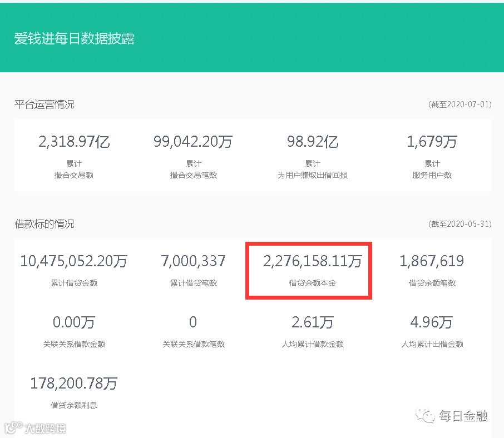The width and height of the screenshot is (504, 438).
Task: Click the 关联关系借款笔数 label
Action: [x=194, y=344]
